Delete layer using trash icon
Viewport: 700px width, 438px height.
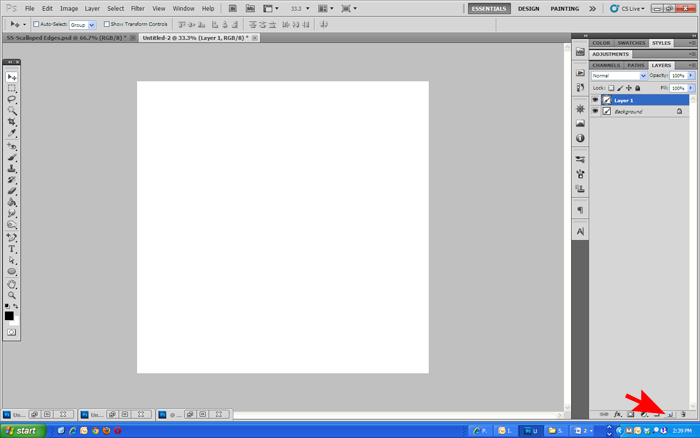tap(683, 414)
